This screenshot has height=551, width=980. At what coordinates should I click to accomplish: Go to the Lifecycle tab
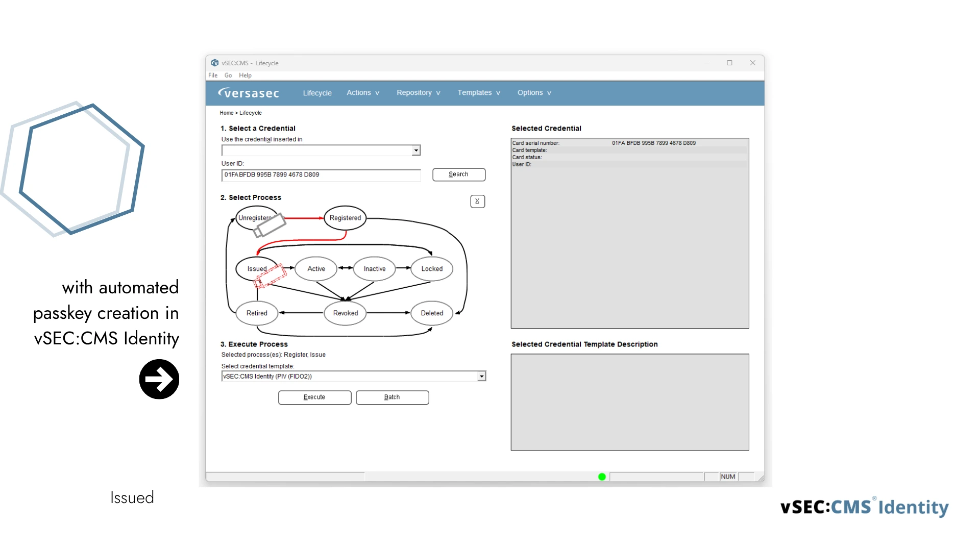coord(317,93)
